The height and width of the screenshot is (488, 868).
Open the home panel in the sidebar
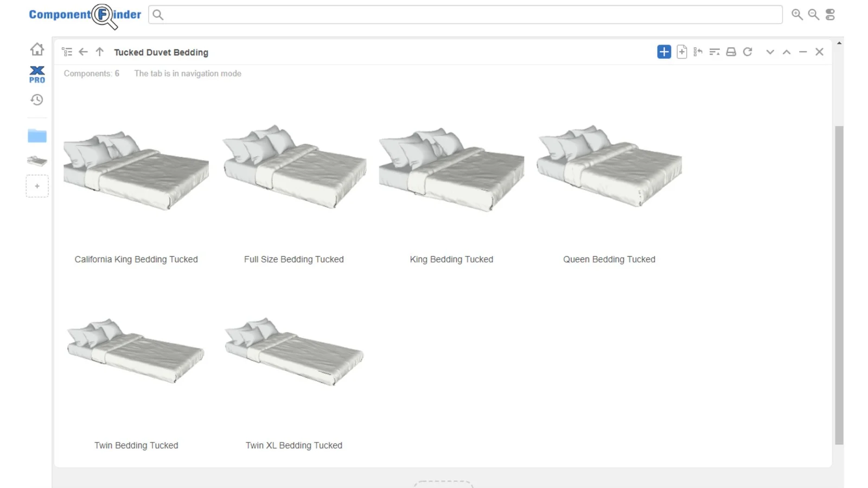[37, 49]
